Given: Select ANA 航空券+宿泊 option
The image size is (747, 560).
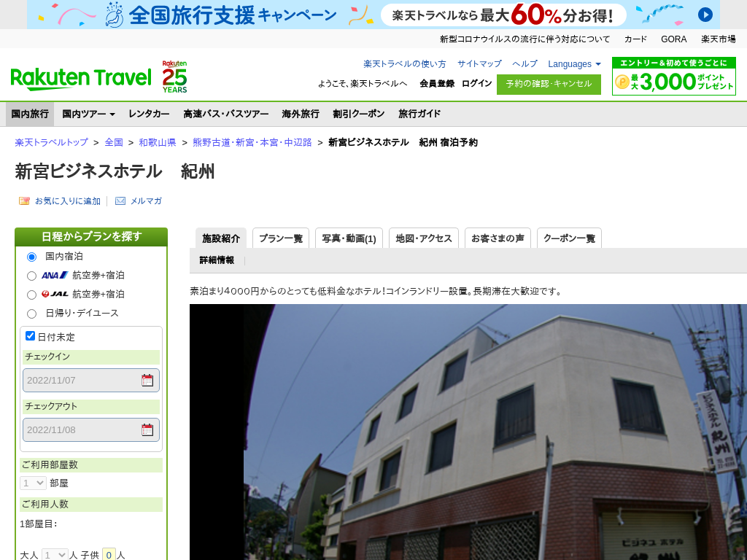Looking at the screenshot, I should pyautogui.click(x=31, y=276).
